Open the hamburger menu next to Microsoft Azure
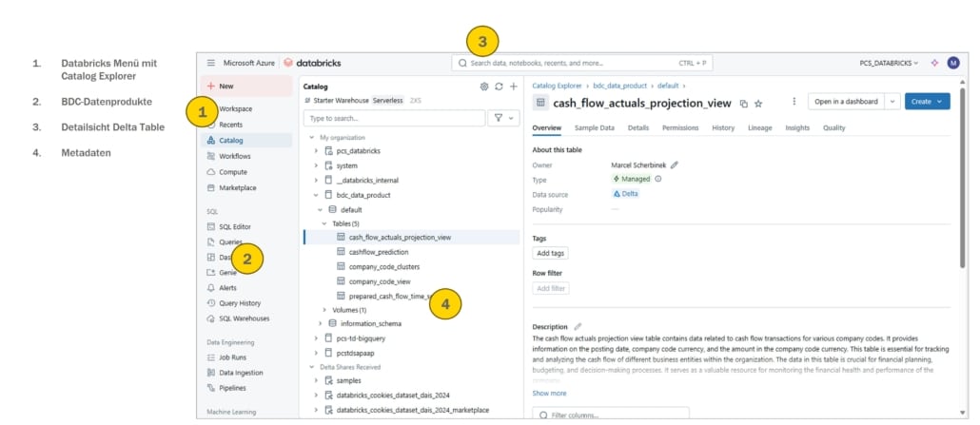Image resolution: width=980 pixels, height=425 pixels. coord(211,63)
